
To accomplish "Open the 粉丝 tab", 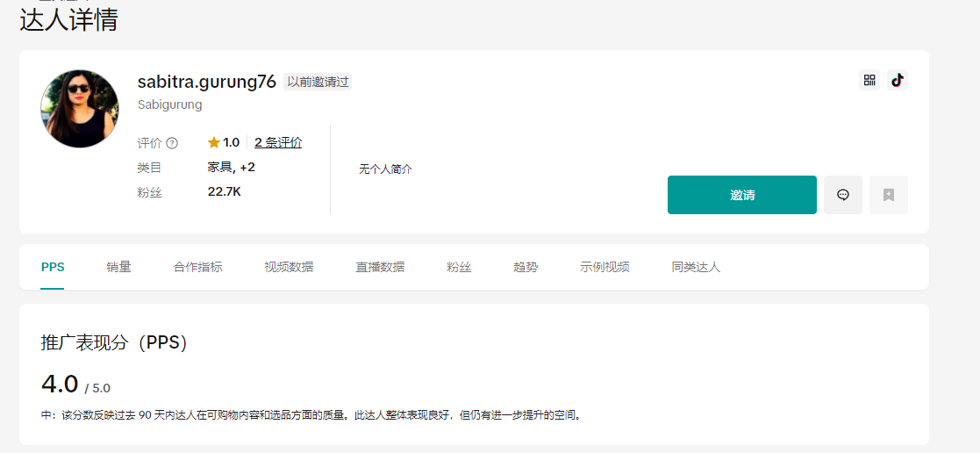I will click(459, 267).
